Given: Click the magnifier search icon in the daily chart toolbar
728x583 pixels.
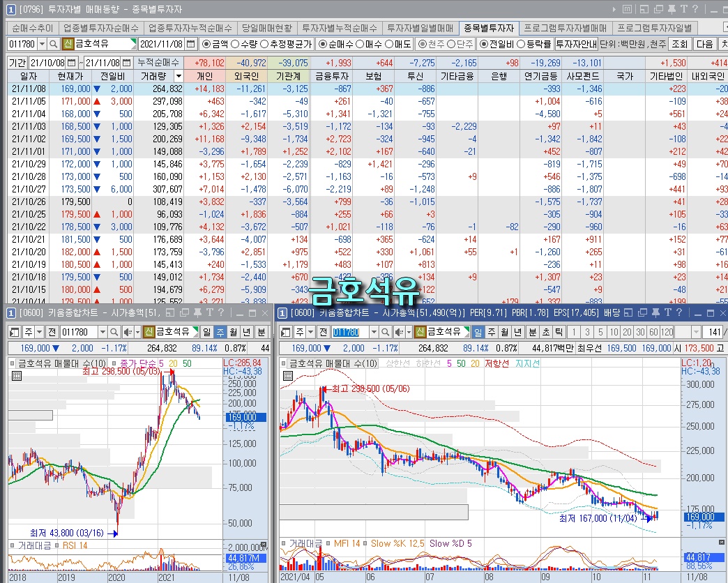Looking at the screenshot, I should click(386, 332).
